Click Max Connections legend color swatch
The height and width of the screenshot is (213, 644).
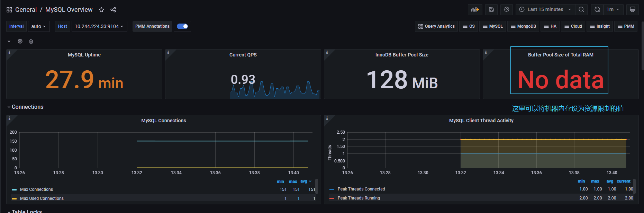tap(14, 190)
